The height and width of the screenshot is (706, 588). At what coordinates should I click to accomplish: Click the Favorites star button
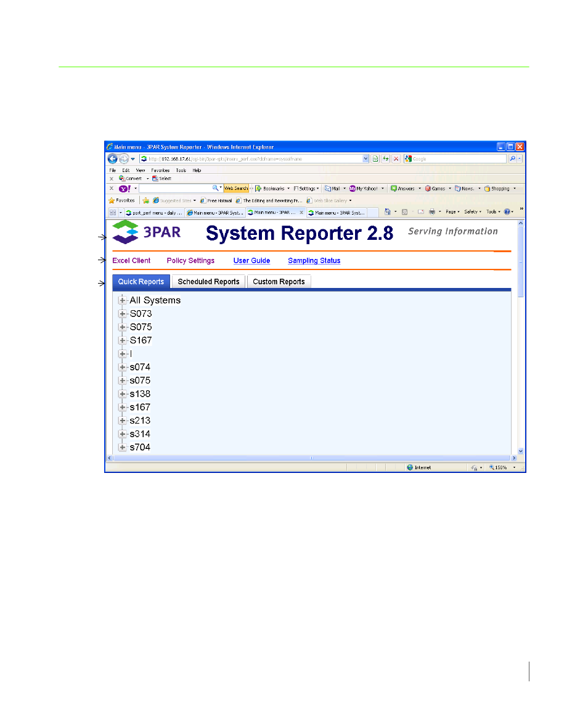coord(121,200)
